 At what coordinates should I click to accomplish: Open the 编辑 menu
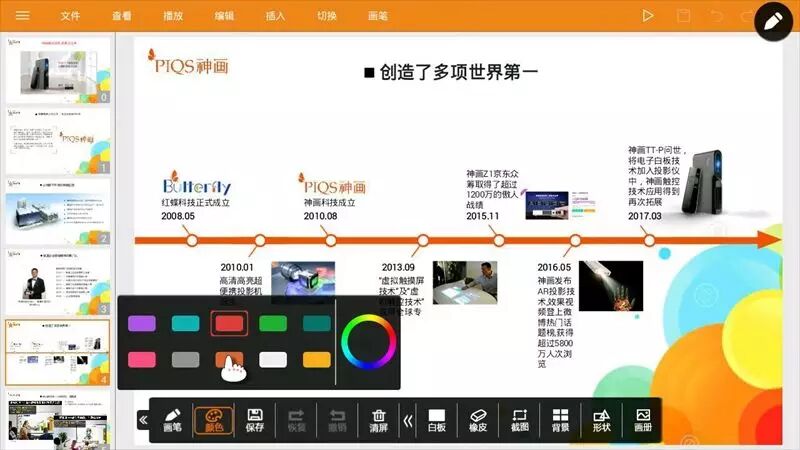[224, 16]
